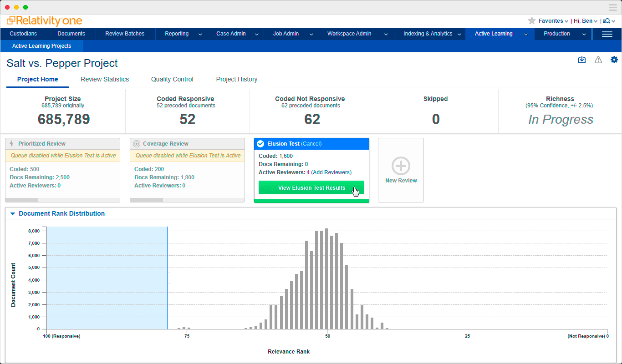Image resolution: width=622 pixels, height=364 pixels.
Task: Open Active Learning Projects sub-tab
Action: [x=41, y=46]
